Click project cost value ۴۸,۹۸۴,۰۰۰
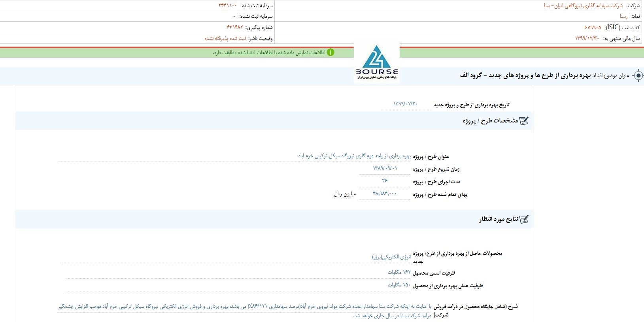 (x=385, y=194)
